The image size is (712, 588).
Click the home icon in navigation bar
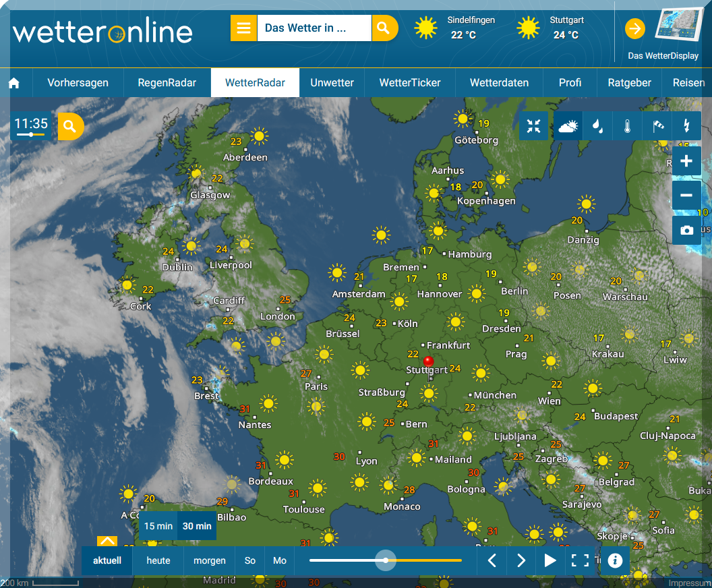coord(13,83)
